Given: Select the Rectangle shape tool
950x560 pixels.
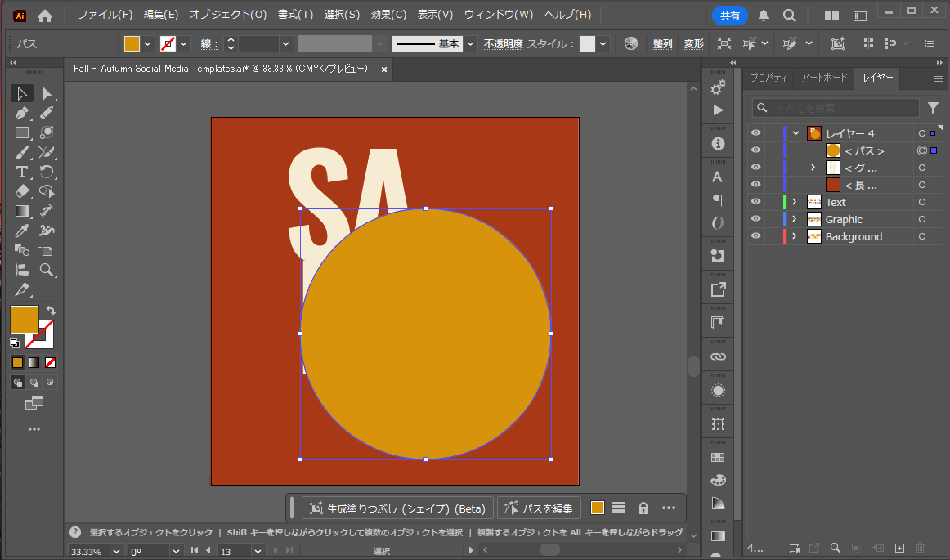Looking at the screenshot, I should click(22, 132).
